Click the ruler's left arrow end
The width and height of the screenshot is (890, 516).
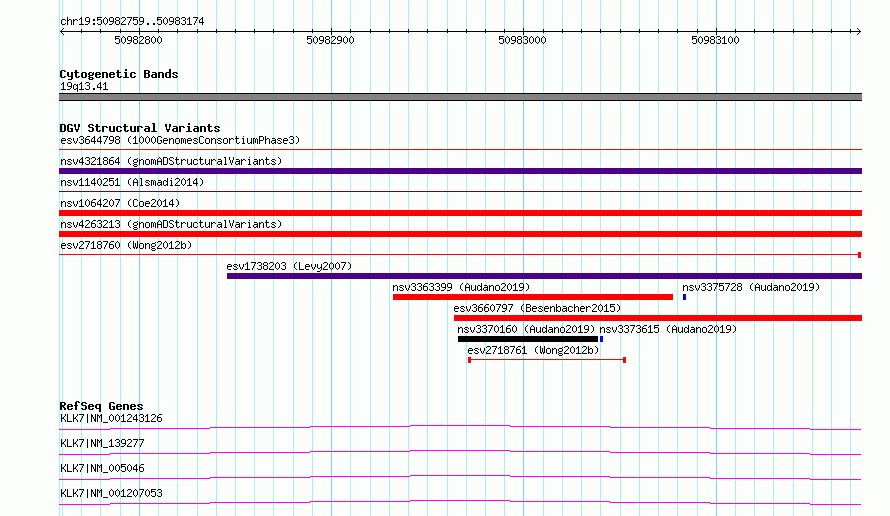click(62, 31)
